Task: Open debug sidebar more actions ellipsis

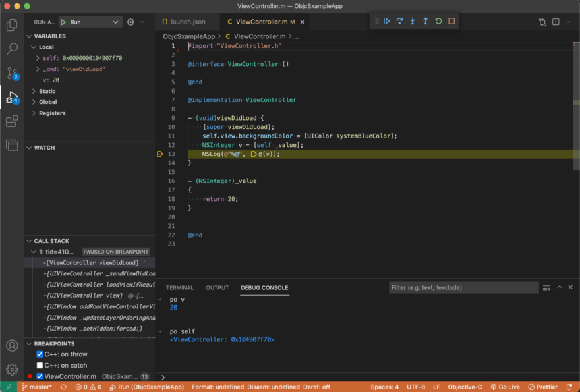Action: pos(144,22)
